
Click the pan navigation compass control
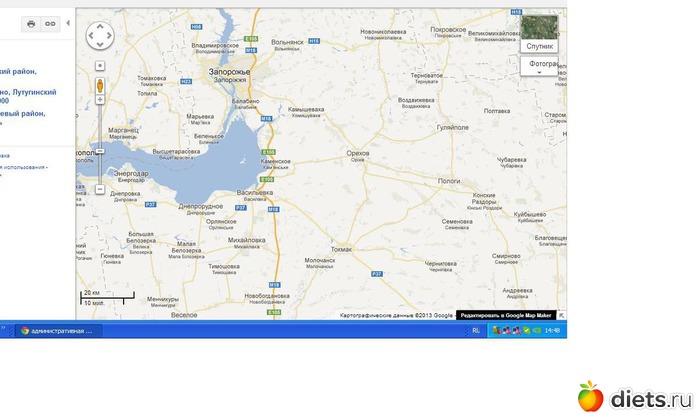[100, 37]
